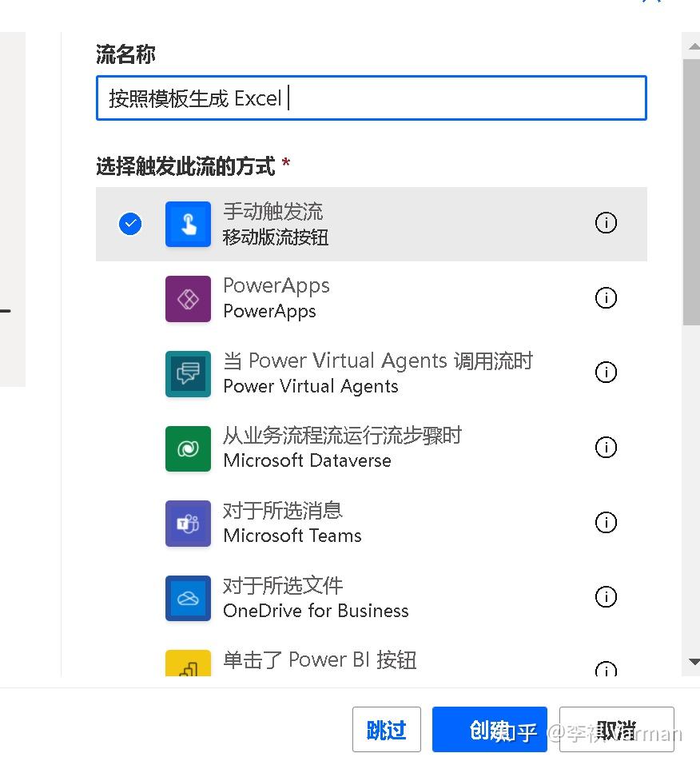Click the Power Virtual Agents chat icon
Image resolution: width=700 pixels, height=761 pixels.
click(188, 373)
